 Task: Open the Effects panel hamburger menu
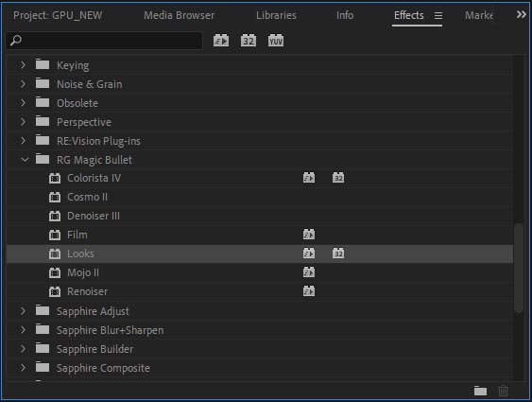click(438, 16)
